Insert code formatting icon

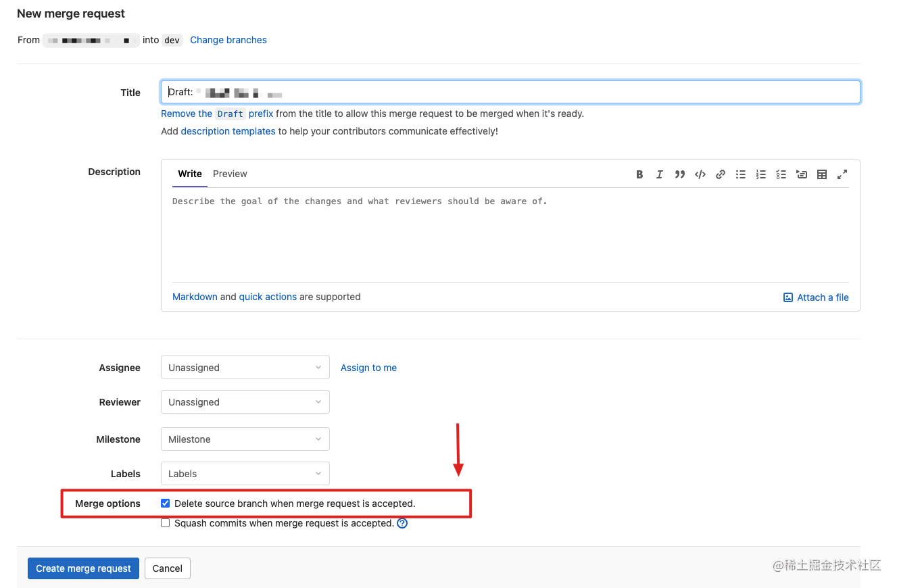(x=700, y=174)
